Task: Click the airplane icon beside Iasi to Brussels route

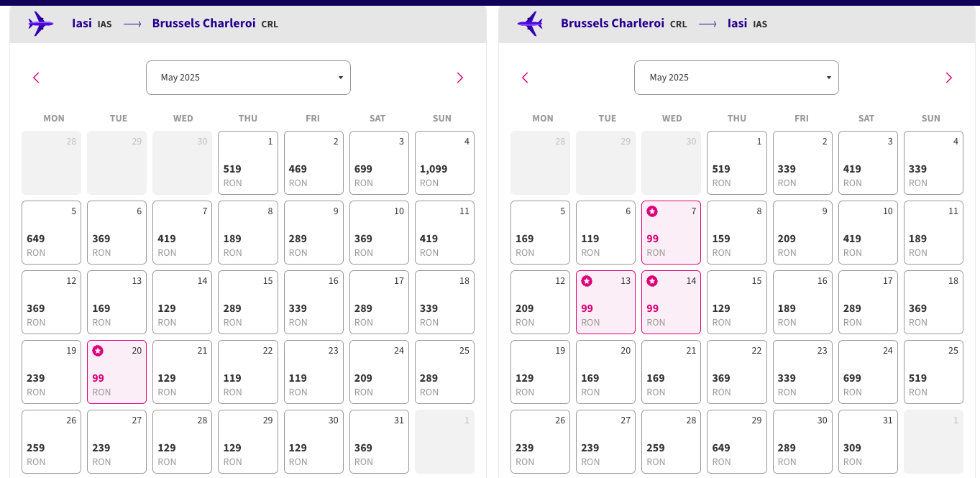Action: 41,24
